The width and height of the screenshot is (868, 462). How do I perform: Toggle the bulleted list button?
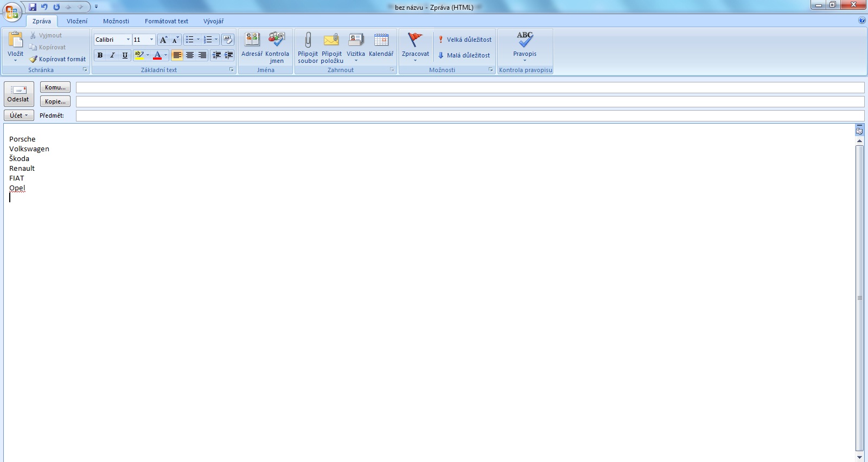[x=189, y=40]
